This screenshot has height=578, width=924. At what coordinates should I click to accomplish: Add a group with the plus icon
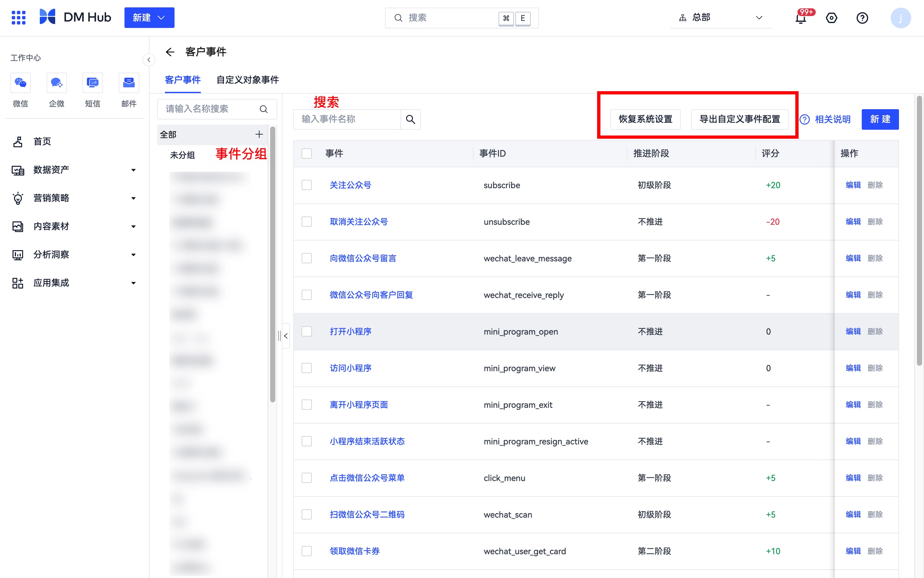[259, 134]
